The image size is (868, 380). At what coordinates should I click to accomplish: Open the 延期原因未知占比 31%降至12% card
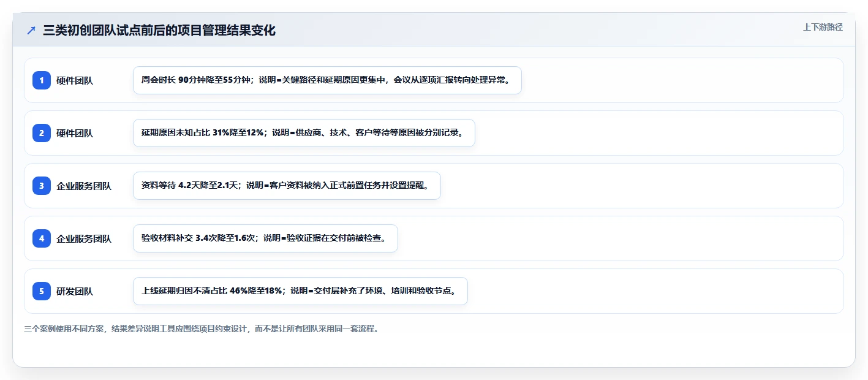point(304,133)
